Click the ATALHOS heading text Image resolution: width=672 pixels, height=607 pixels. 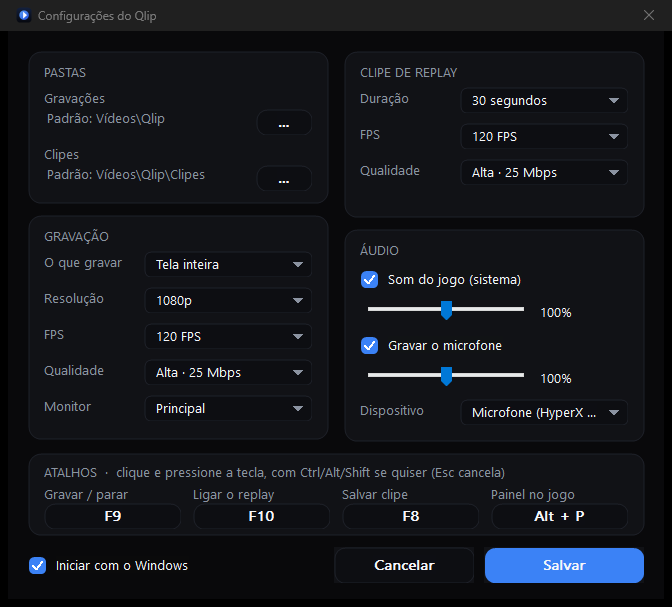pyautogui.click(x=70, y=472)
